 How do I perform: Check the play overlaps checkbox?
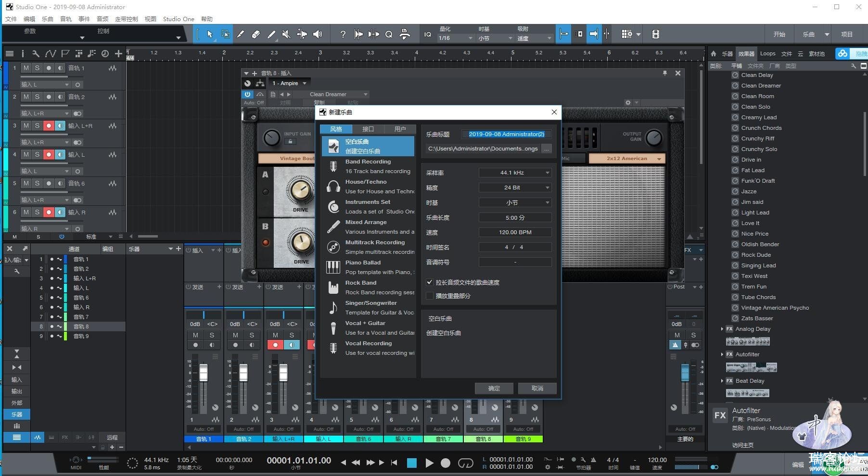(430, 296)
